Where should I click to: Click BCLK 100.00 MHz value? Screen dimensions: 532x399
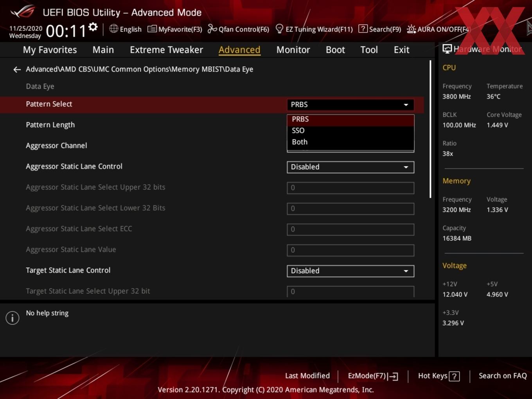tap(459, 125)
